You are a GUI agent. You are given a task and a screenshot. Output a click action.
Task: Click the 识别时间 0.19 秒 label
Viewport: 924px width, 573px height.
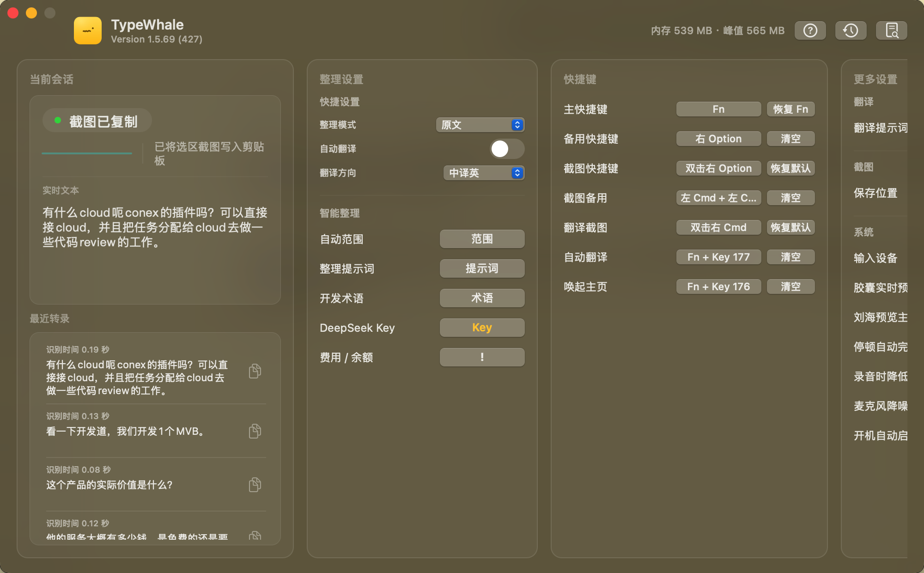click(x=78, y=350)
